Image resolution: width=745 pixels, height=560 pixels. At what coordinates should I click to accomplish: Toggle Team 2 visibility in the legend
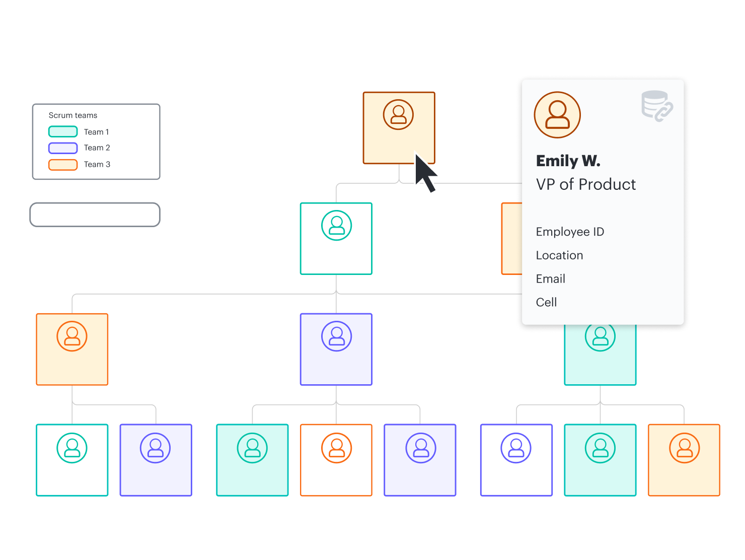click(x=62, y=148)
